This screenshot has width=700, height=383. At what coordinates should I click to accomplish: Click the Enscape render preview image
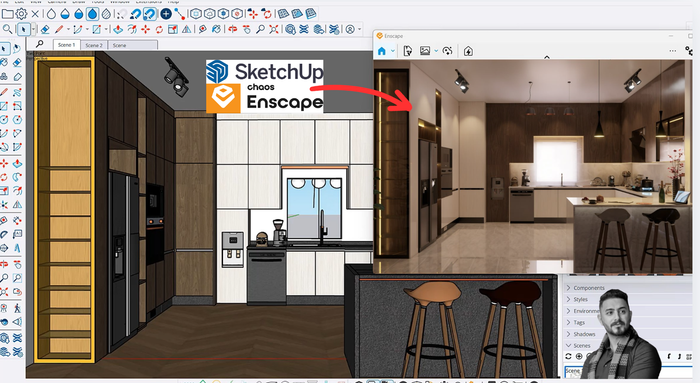[532, 166]
